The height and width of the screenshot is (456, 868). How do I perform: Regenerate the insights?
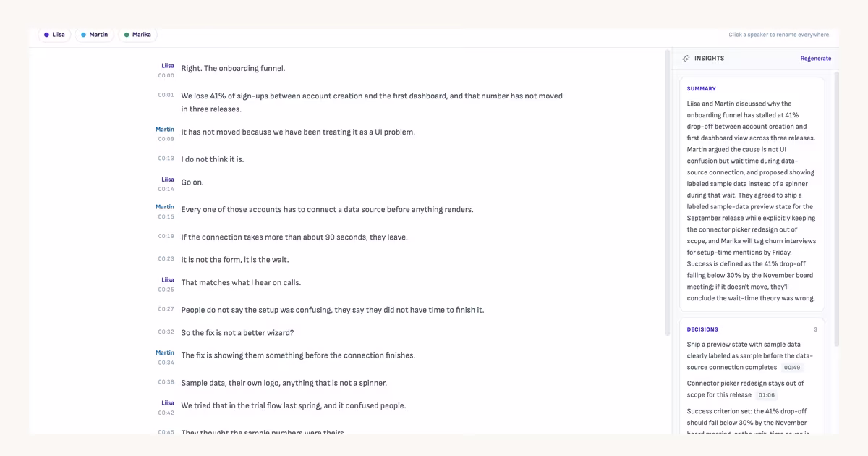click(x=816, y=59)
